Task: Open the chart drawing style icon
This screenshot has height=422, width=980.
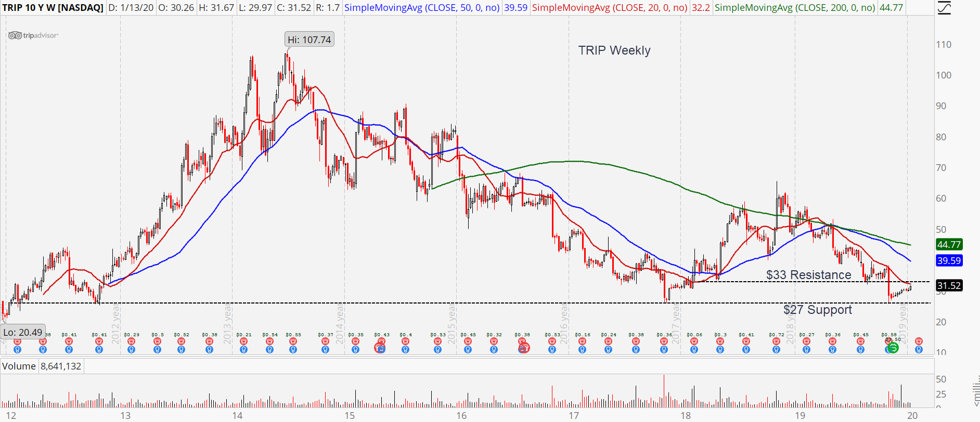Action: tap(944, 8)
